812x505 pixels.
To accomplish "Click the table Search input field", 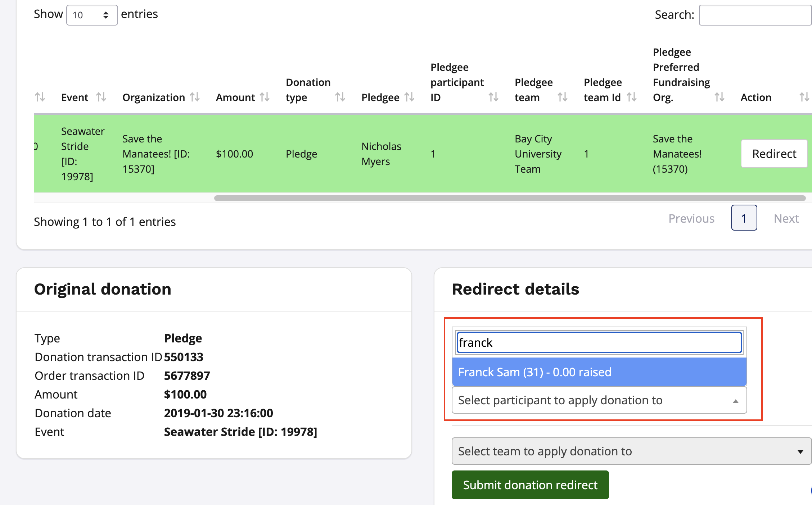I will click(754, 15).
